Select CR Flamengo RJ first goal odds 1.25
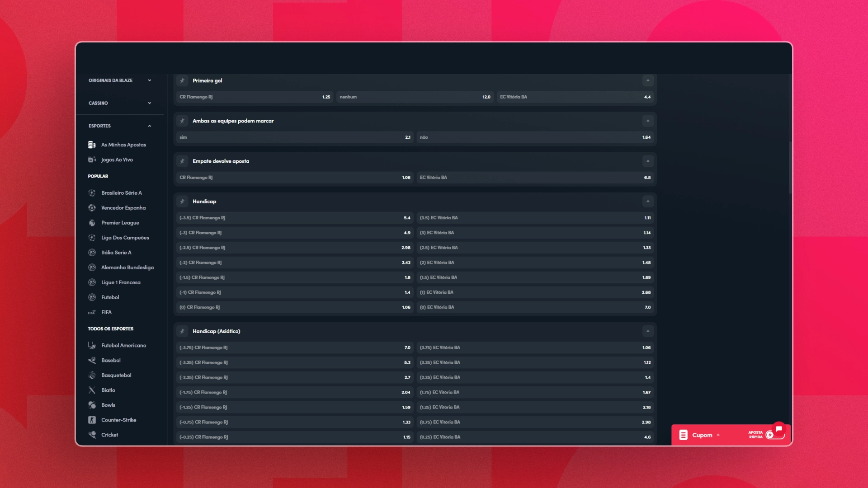This screenshot has height=488, width=868. (255, 97)
